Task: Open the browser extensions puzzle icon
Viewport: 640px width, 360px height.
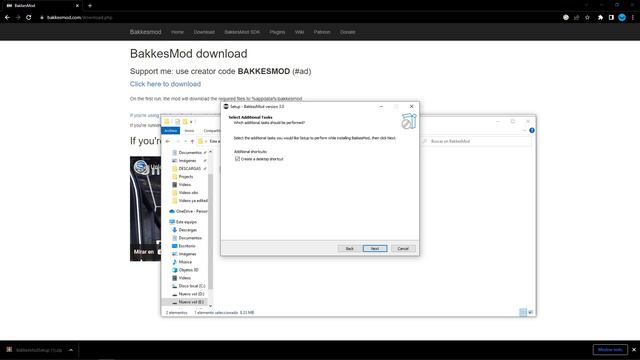Action: (x=600, y=18)
